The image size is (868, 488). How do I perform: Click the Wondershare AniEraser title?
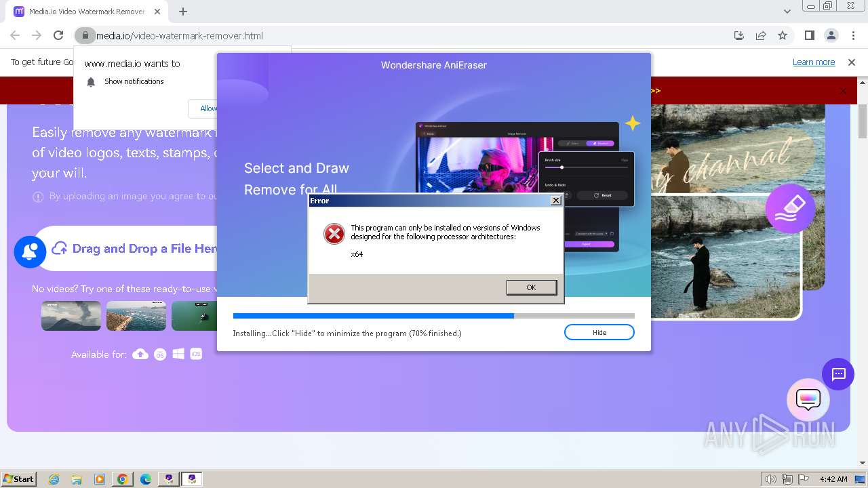434,65
